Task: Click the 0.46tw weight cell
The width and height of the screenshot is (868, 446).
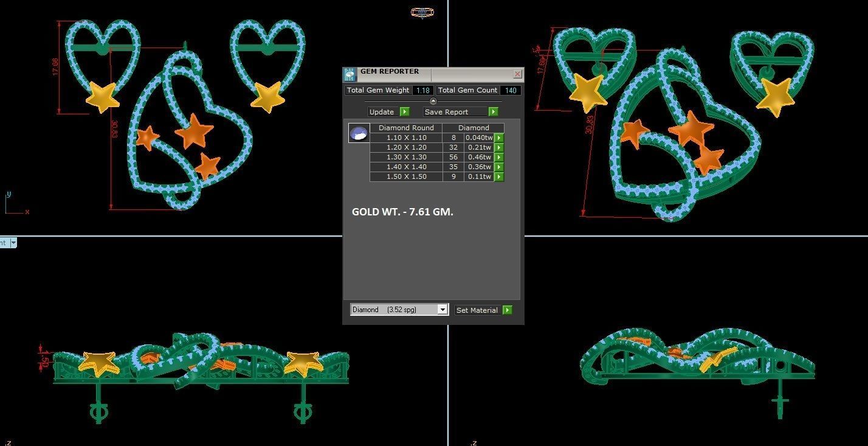Action: click(x=479, y=158)
